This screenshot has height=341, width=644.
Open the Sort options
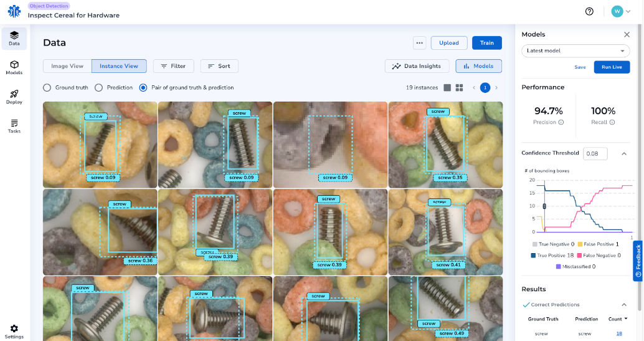point(219,66)
